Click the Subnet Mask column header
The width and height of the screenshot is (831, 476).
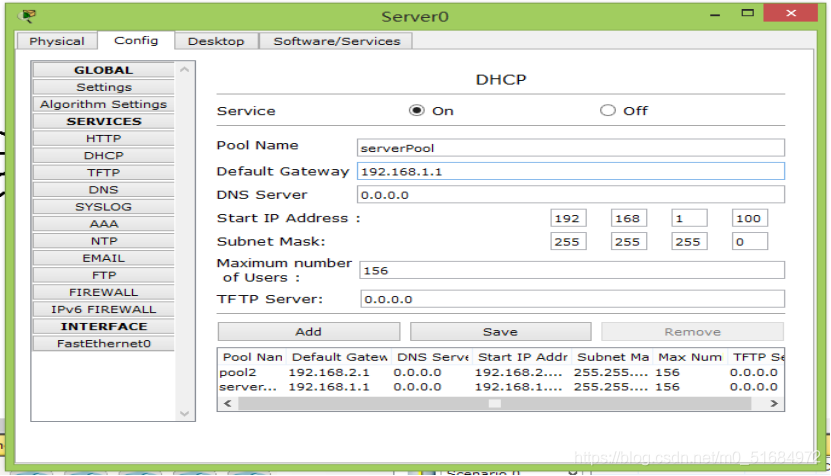click(x=613, y=357)
